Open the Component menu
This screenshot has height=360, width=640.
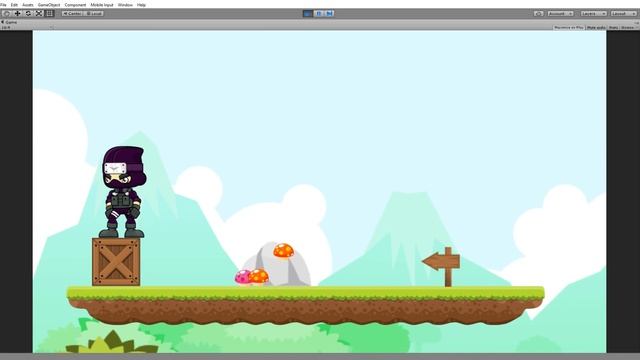[x=76, y=5]
